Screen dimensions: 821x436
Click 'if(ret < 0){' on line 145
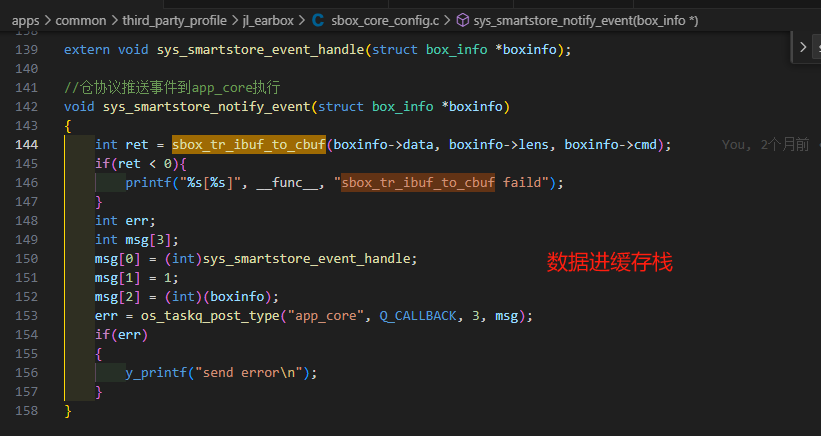click(x=141, y=164)
